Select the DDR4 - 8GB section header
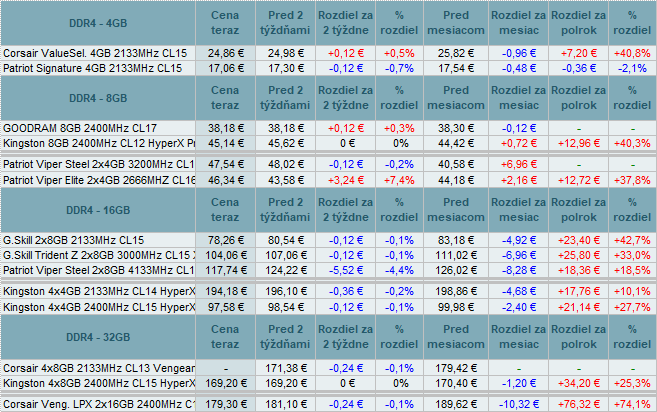 point(98,98)
